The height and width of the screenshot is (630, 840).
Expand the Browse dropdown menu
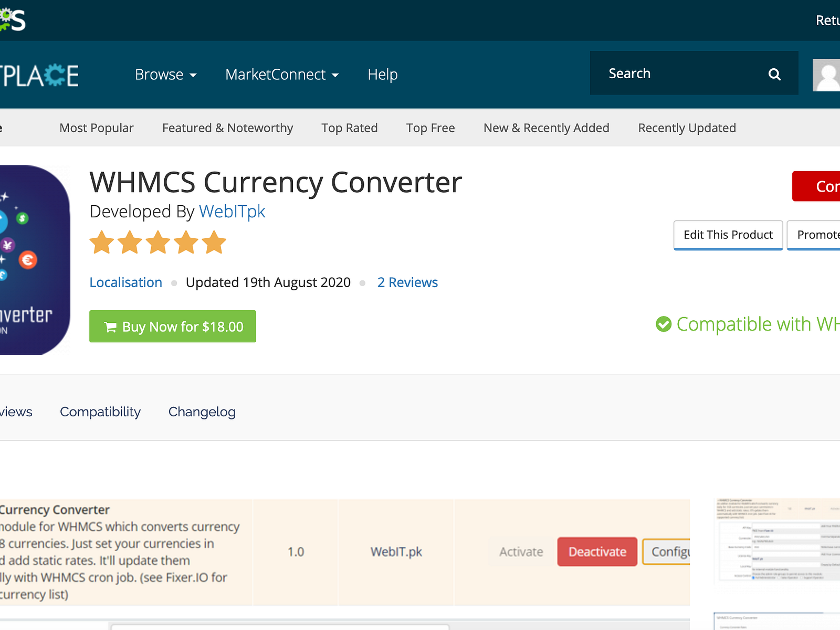tap(166, 75)
